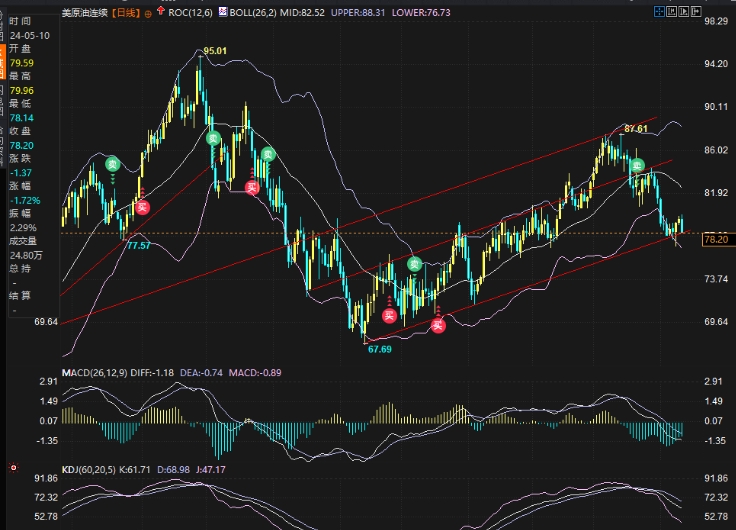Click the DEA:-0.74 MACD reading
This screenshot has height=530, width=736.
point(201,373)
